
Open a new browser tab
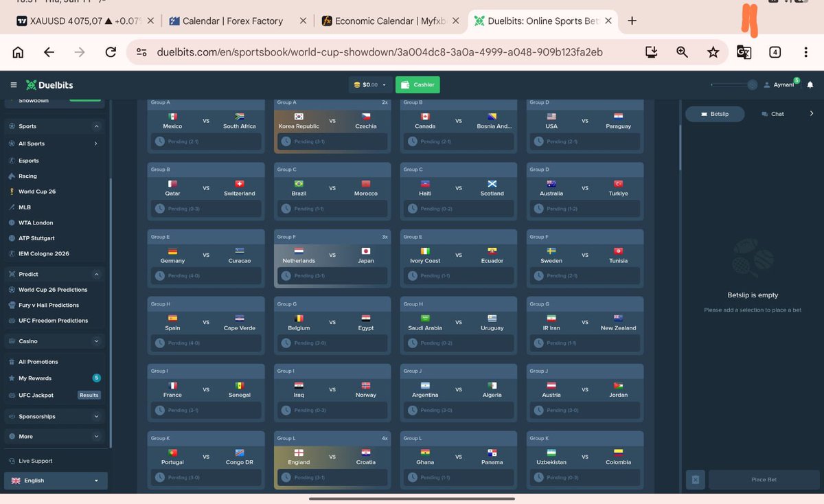[x=632, y=21]
